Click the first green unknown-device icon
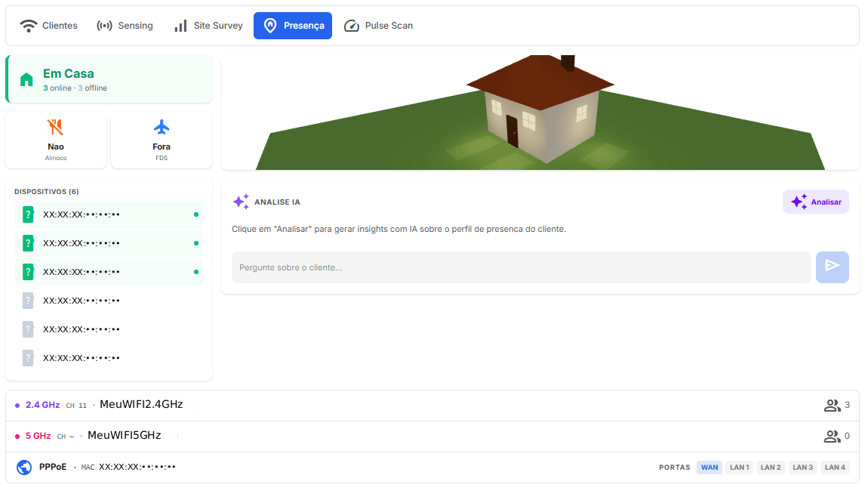Screen dimensions: 868x503 point(28,214)
